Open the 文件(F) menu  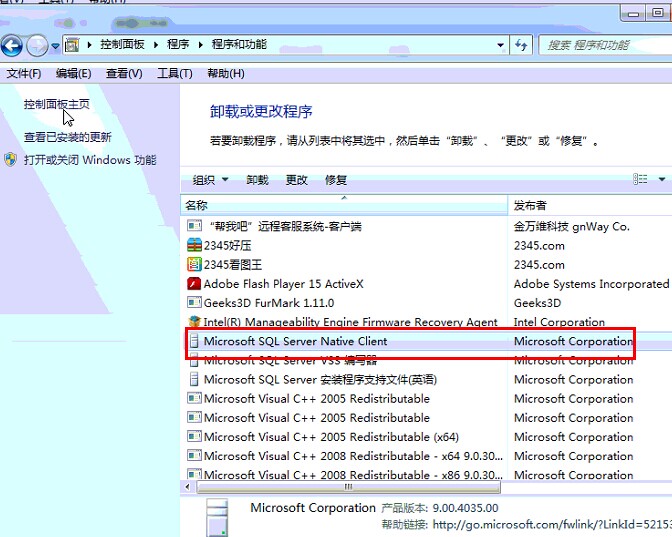pos(24,74)
